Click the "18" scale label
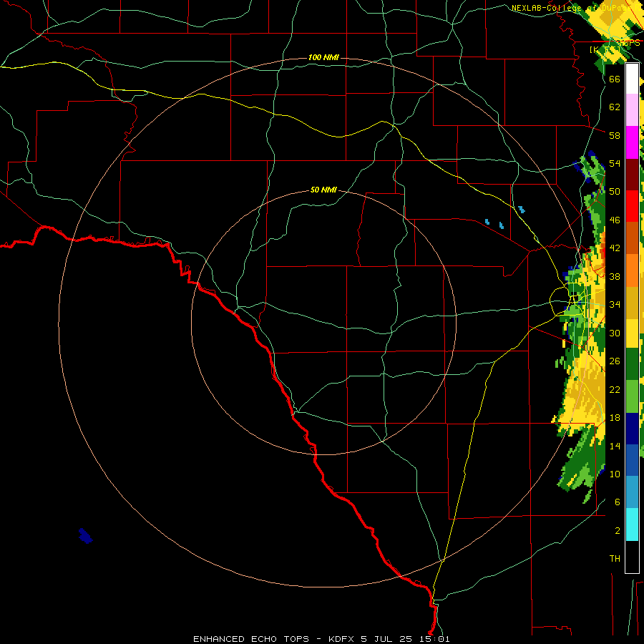Viewport: 644px width, 644px height. (615, 418)
